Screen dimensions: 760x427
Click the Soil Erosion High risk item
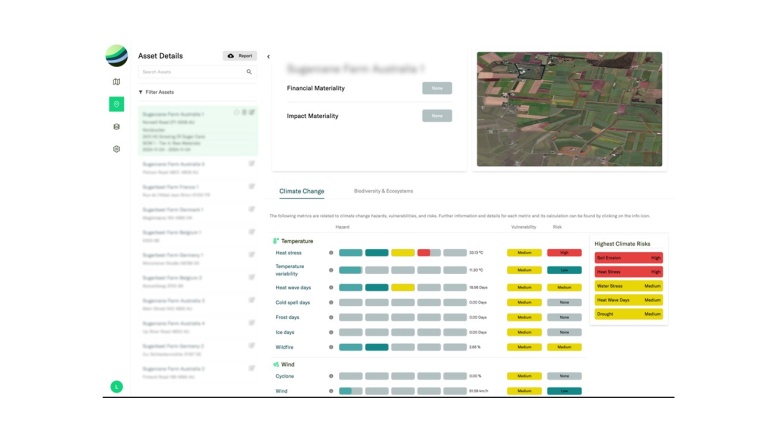coord(629,258)
